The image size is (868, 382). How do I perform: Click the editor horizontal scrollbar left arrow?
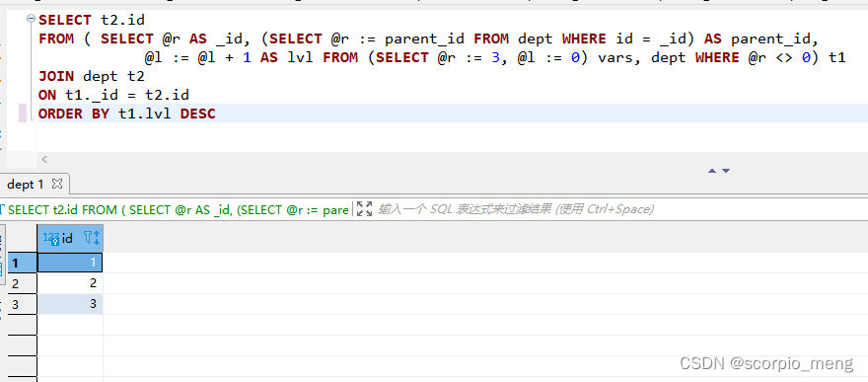pos(44,160)
